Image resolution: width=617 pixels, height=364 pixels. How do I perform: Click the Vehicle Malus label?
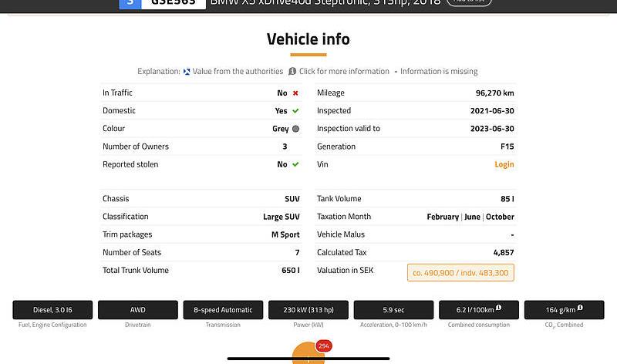pos(341,234)
